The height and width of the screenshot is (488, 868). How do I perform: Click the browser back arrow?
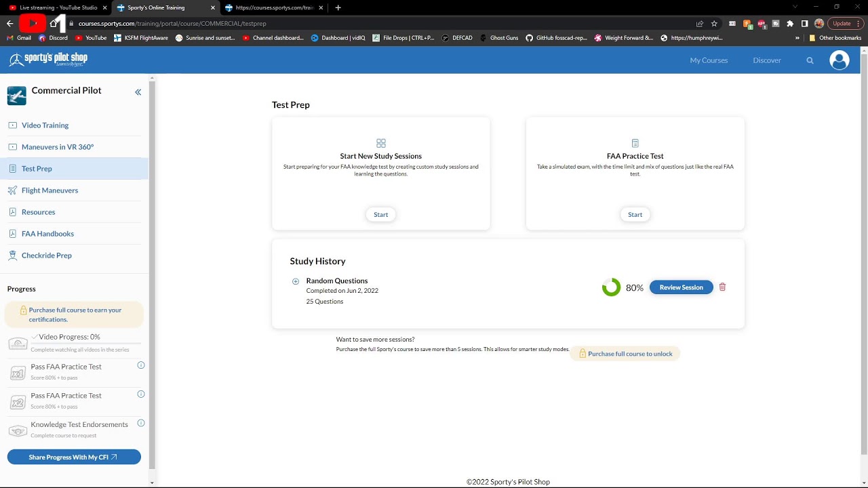point(9,23)
